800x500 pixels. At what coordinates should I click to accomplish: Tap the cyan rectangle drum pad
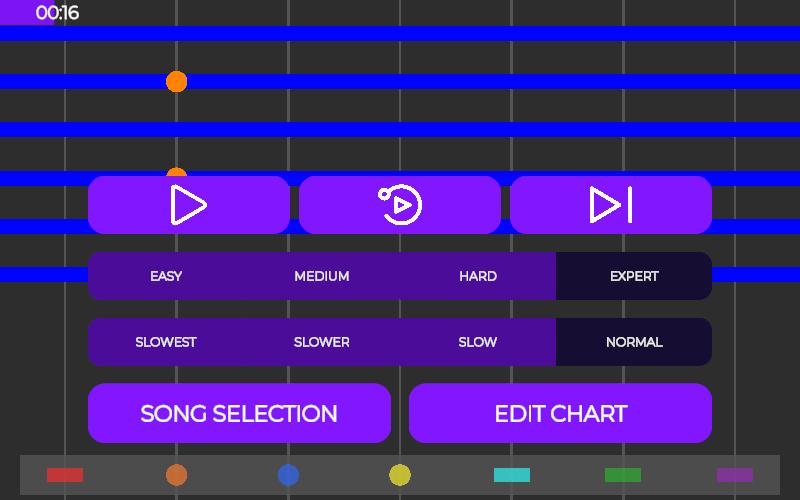(x=512, y=475)
